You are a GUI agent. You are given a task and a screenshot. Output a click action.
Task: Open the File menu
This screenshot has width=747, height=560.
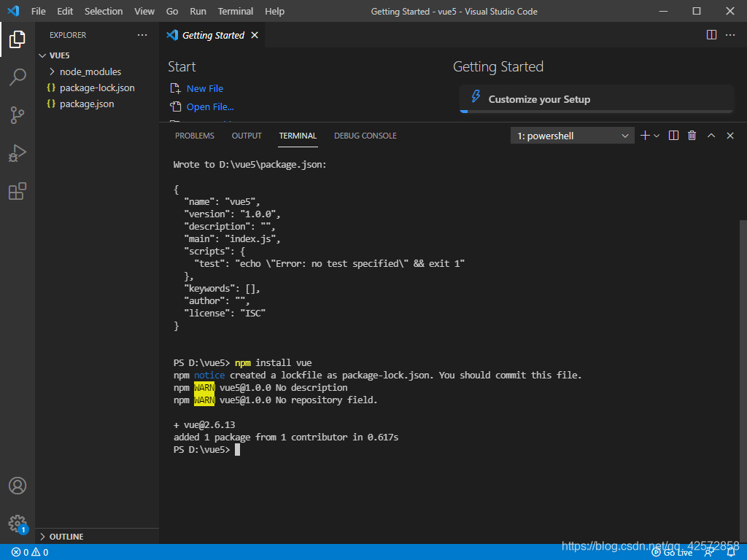click(38, 12)
